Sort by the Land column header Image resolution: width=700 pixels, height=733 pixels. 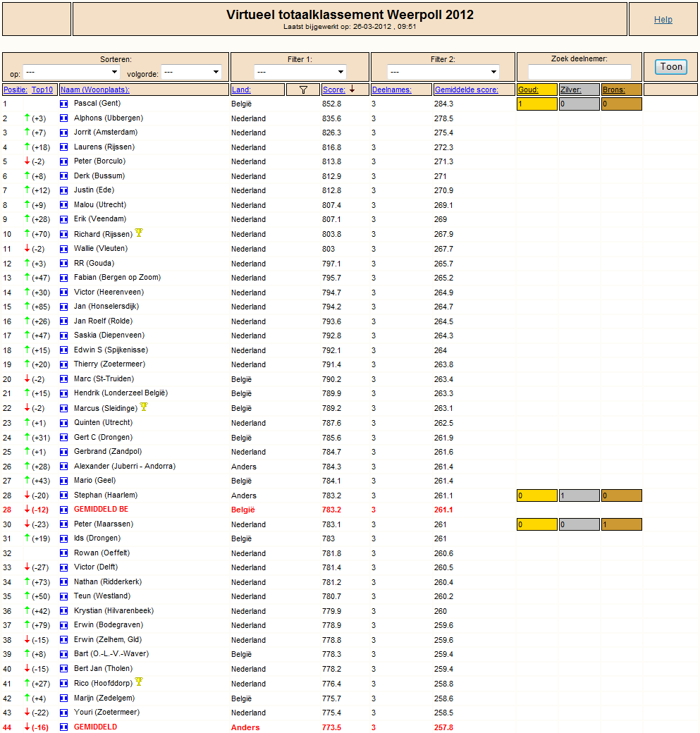point(241,90)
